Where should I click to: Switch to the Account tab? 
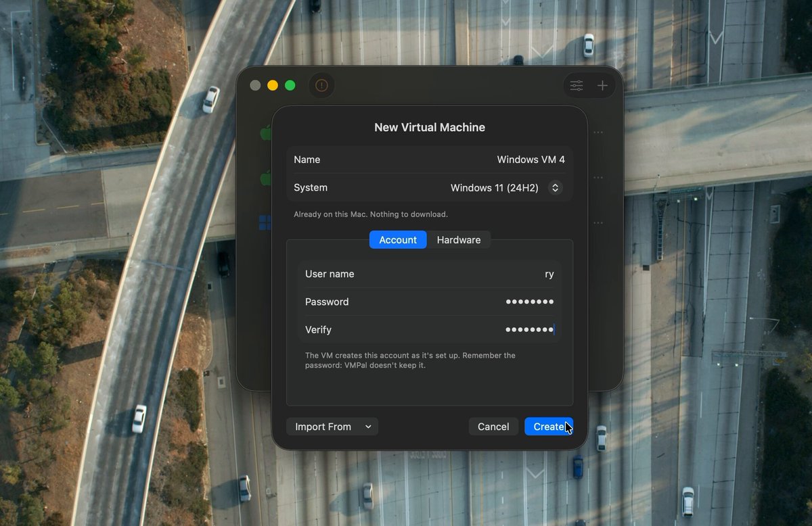pos(398,240)
